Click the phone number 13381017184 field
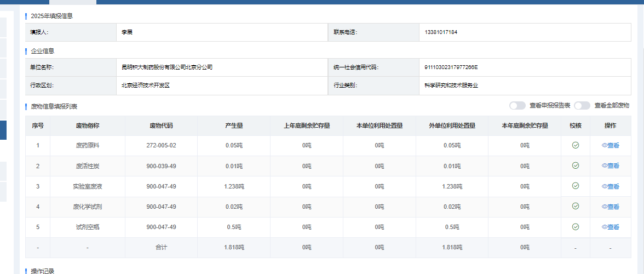This screenshot has width=644, height=274. (441, 32)
